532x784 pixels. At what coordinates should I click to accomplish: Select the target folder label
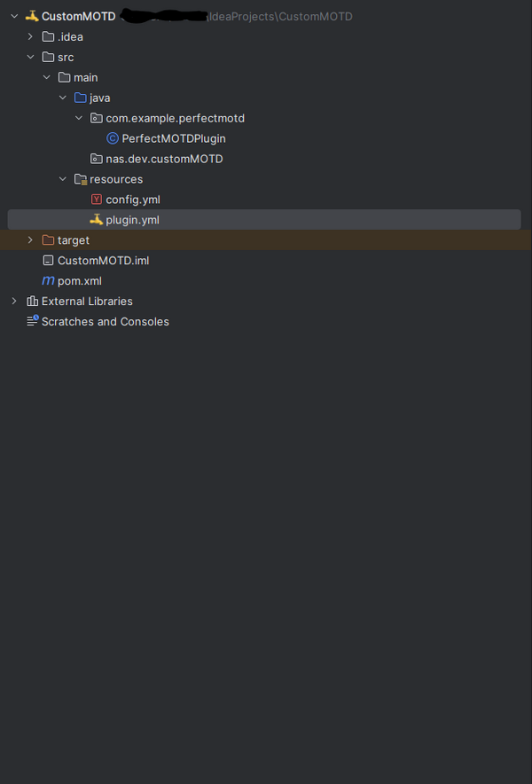pos(74,240)
